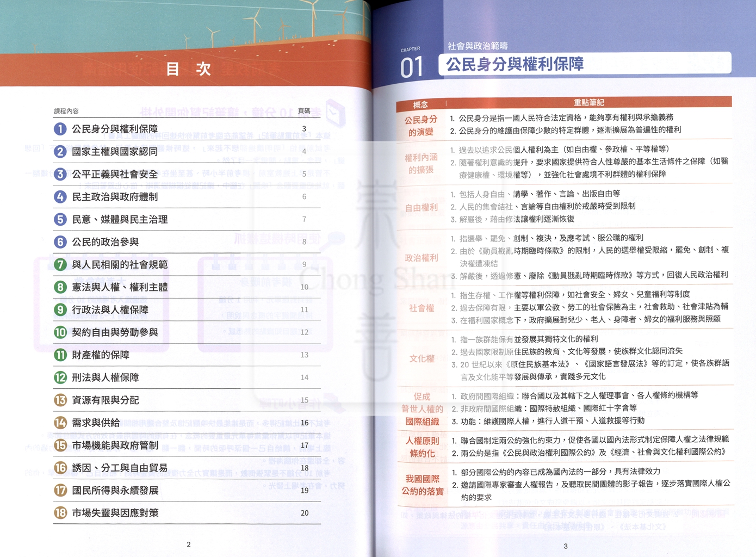The image size is (756, 557).
Task: Select the entry 刑法與人權保障
Action: (x=106, y=377)
